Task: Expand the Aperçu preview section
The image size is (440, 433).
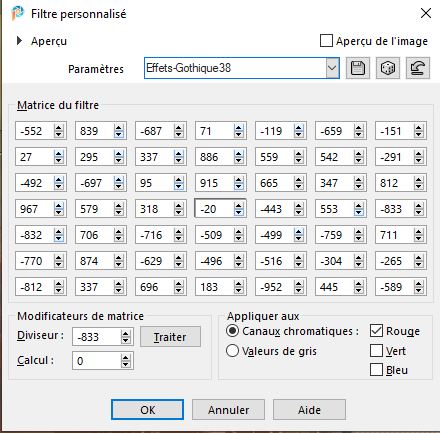Action: [19, 41]
